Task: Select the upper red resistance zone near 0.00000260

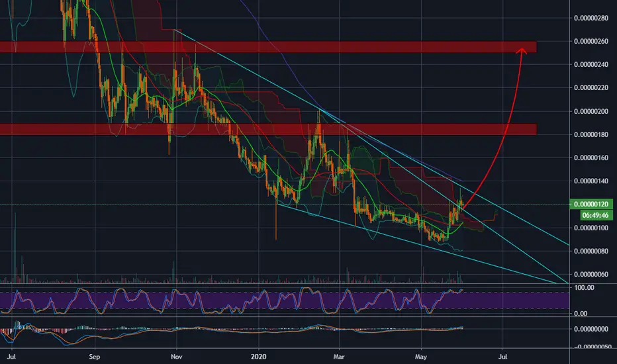Action: [268, 47]
